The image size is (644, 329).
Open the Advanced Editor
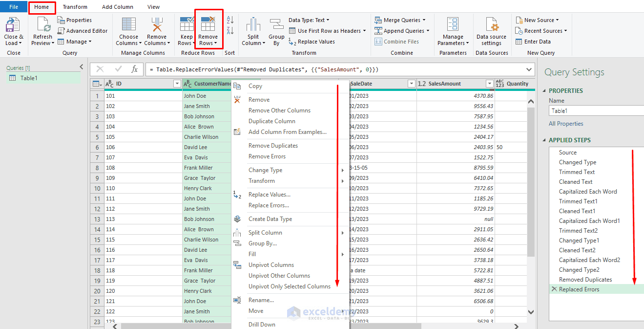[x=83, y=31]
